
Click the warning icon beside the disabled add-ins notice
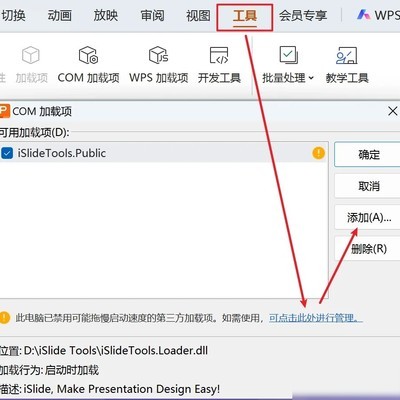4,318
